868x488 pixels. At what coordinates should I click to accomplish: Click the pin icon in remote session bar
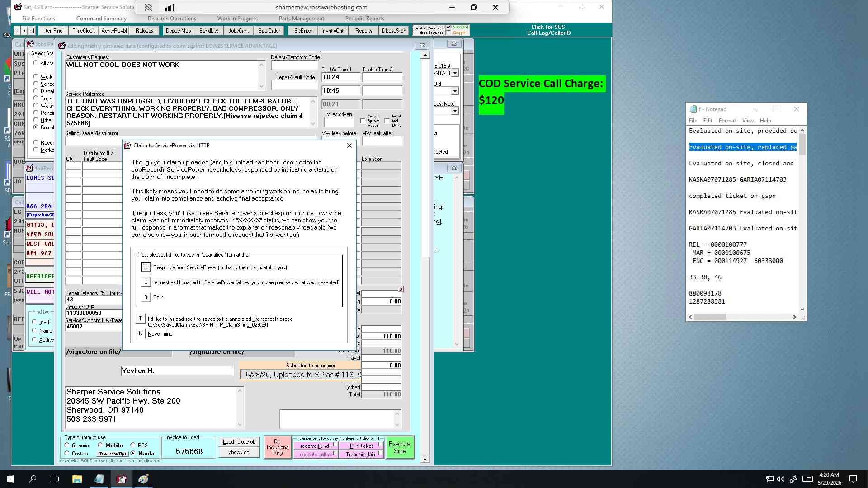point(148,7)
